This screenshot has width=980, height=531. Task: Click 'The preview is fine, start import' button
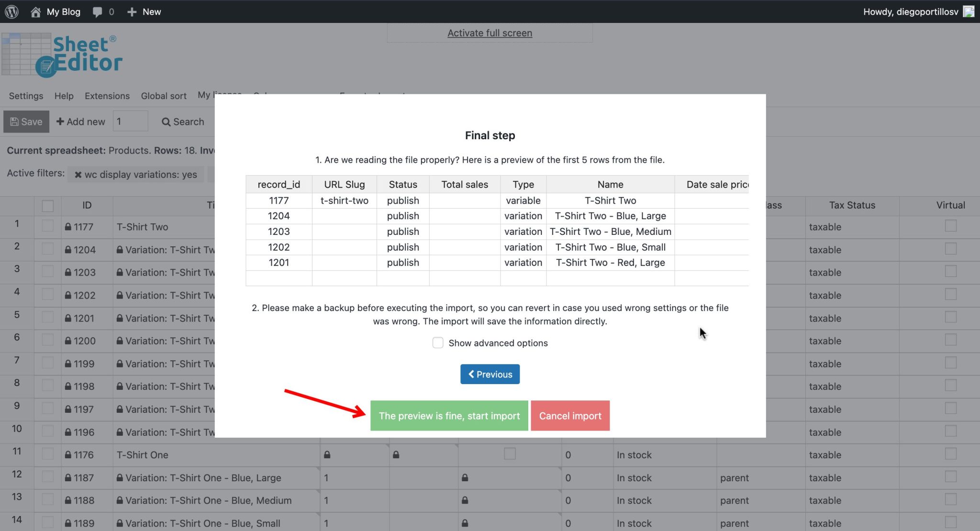coord(449,415)
